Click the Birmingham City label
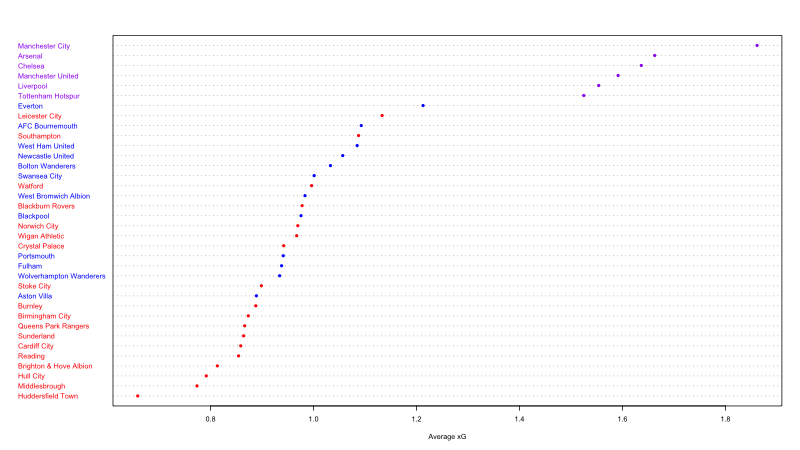This screenshot has height=450, width=800. [x=44, y=316]
